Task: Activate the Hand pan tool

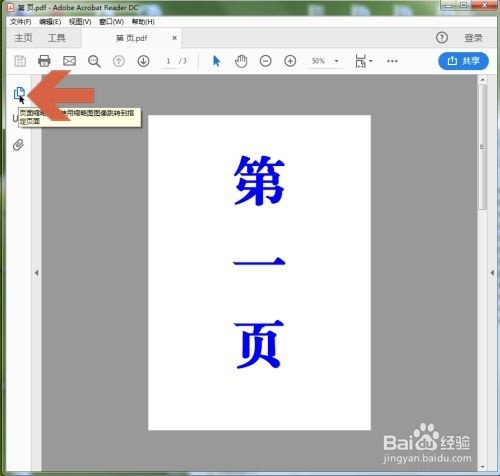Action: pos(241,61)
